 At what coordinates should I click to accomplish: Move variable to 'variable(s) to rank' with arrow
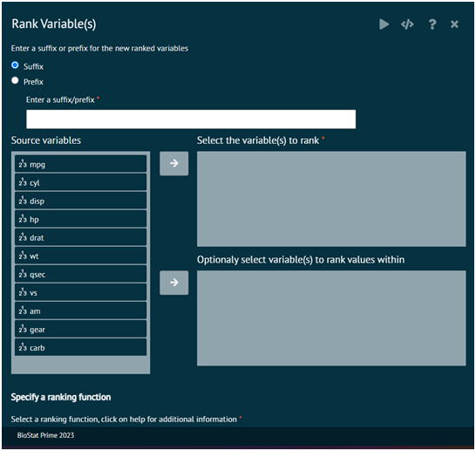point(174,163)
